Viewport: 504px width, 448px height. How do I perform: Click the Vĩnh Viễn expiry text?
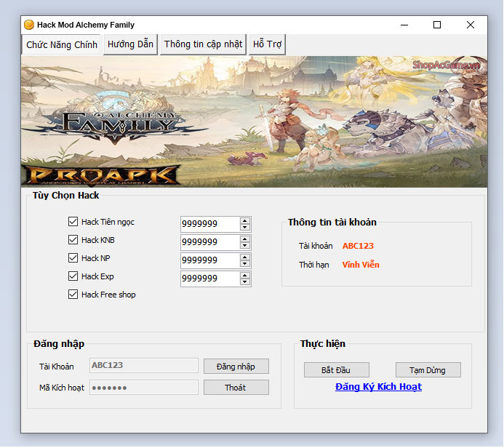[361, 265]
